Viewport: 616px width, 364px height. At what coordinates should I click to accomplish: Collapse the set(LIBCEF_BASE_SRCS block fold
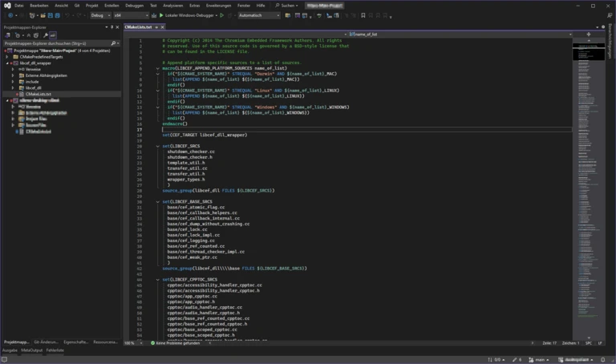pyautogui.click(x=158, y=202)
